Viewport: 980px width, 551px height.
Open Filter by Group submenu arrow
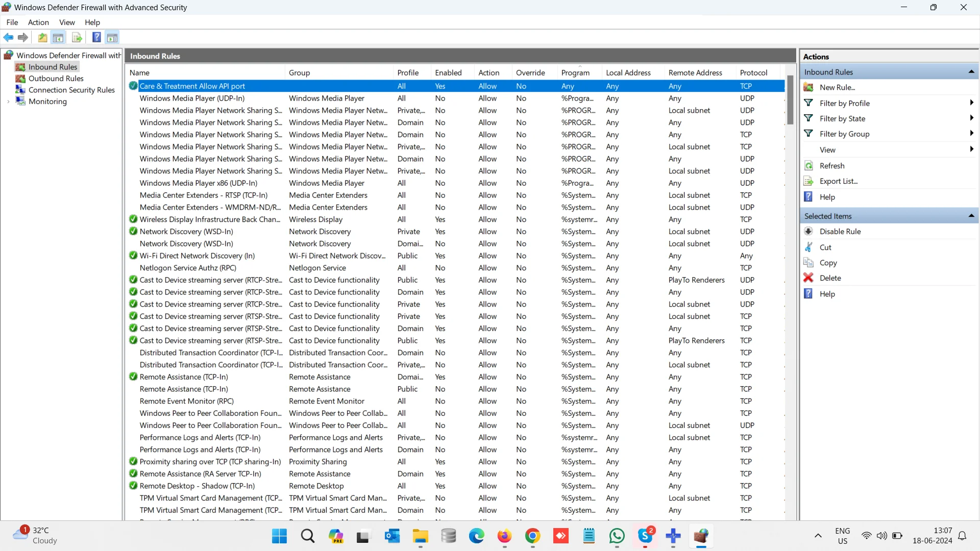tap(971, 134)
